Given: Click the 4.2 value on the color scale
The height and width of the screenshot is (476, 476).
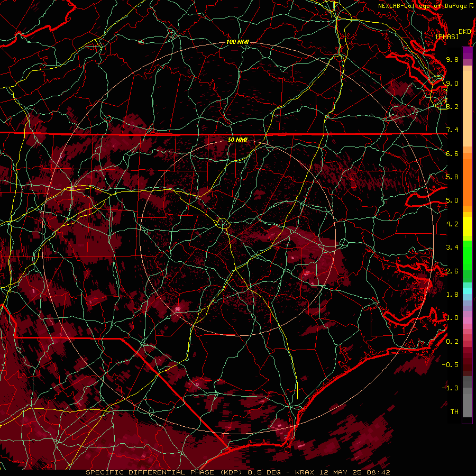Looking at the screenshot, I should (x=452, y=224).
